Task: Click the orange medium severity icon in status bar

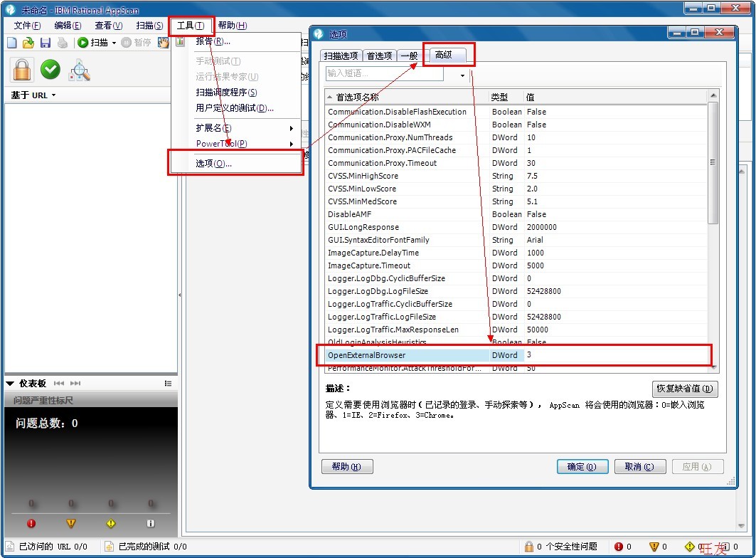Action: [x=654, y=547]
